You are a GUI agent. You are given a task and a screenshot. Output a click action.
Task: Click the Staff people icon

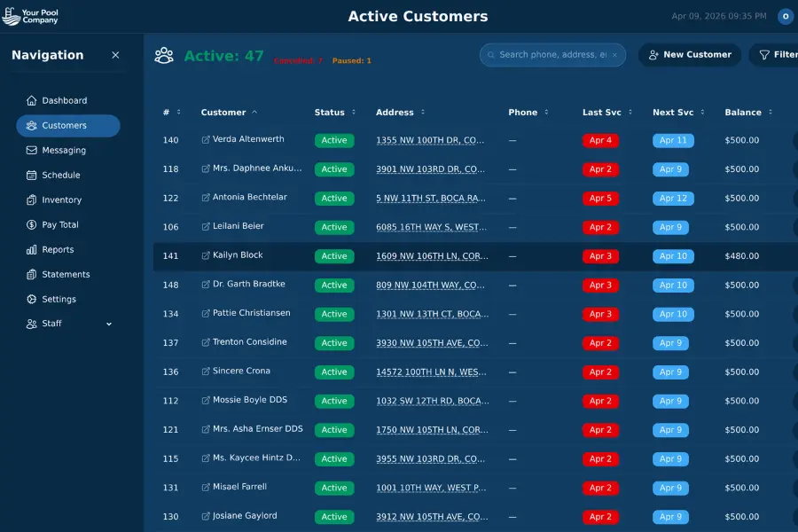click(32, 324)
